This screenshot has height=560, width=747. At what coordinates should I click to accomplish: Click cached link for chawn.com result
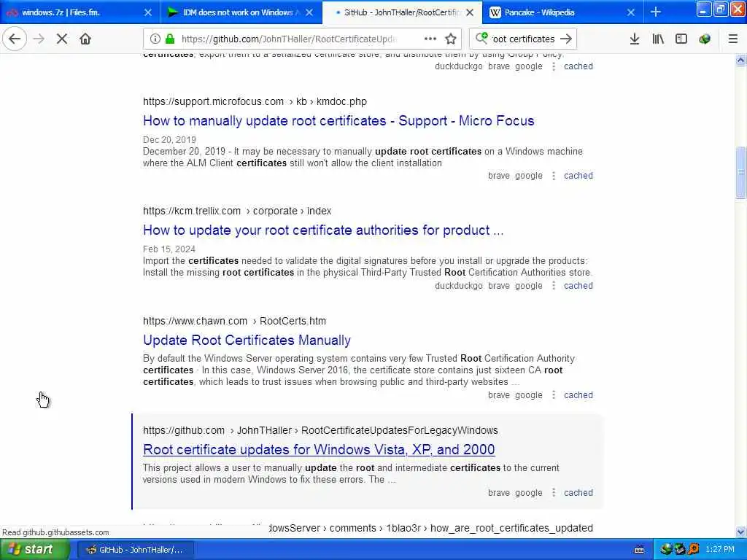point(578,395)
